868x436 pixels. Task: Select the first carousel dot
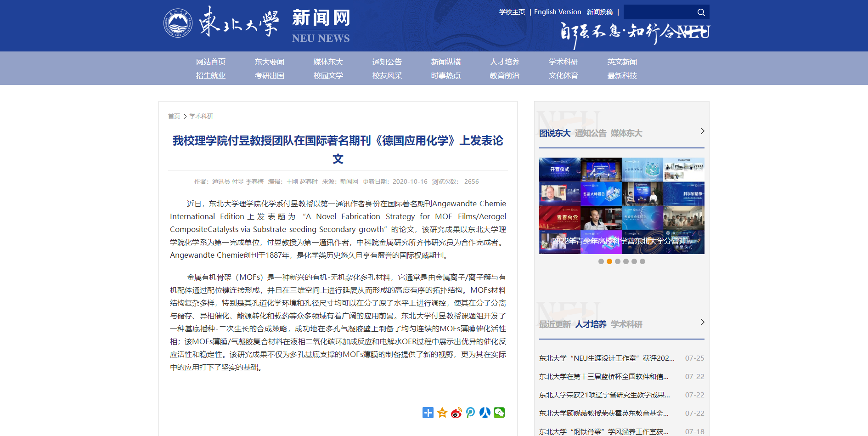click(x=601, y=261)
